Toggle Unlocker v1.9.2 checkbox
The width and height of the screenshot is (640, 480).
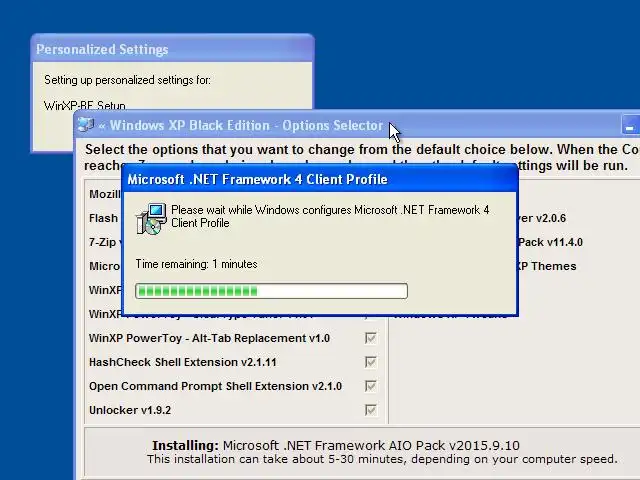pyautogui.click(x=371, y=410)
